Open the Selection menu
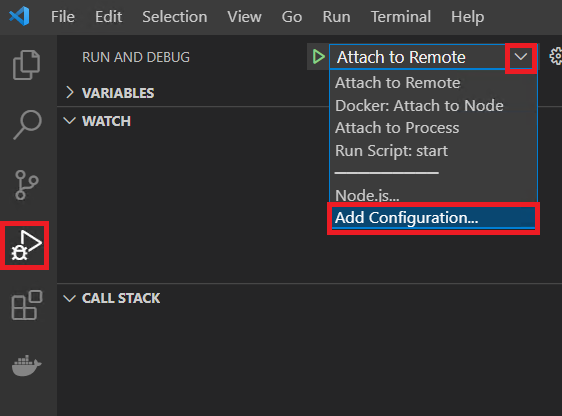 (x=175, y=17)
